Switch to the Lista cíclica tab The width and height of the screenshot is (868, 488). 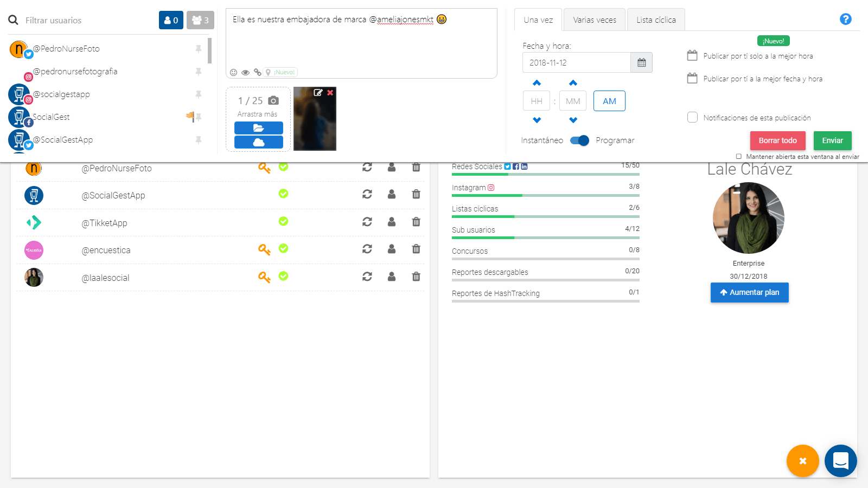pos(656,20)
